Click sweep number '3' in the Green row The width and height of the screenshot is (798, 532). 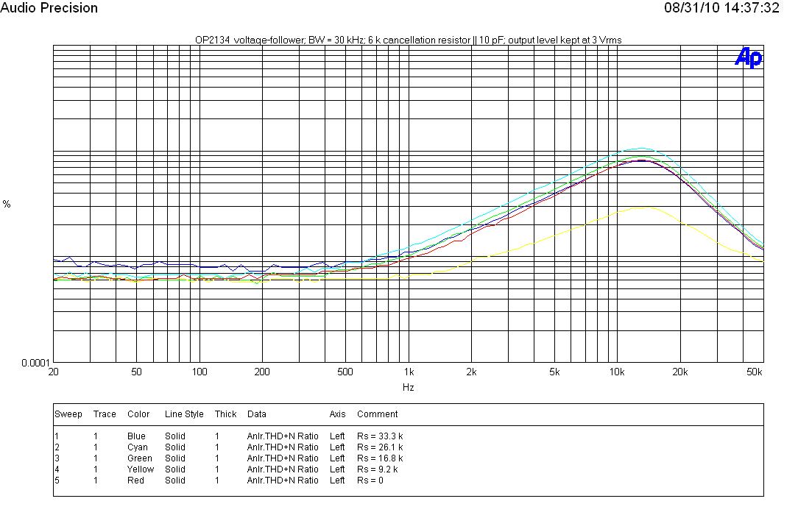coord(57,458)
